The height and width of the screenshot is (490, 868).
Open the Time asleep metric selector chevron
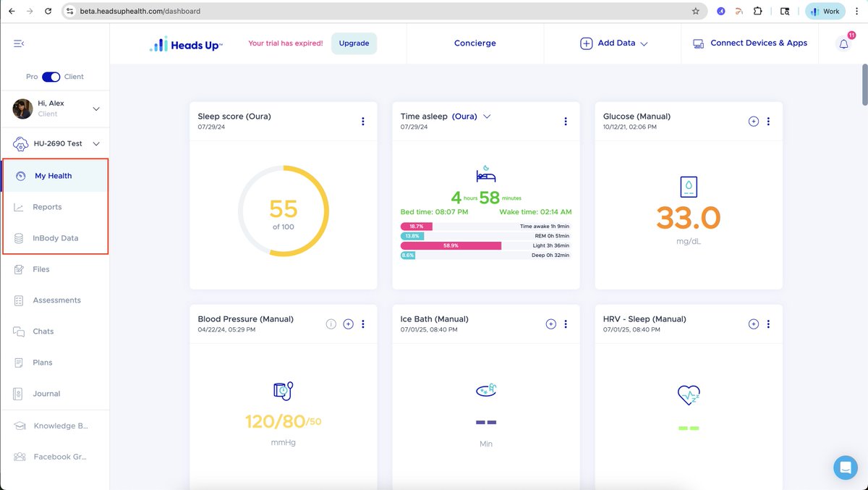(488, 115)
